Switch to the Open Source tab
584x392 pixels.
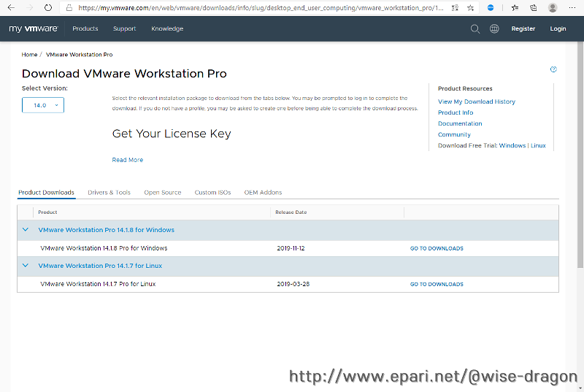click(x=162, y=193)
